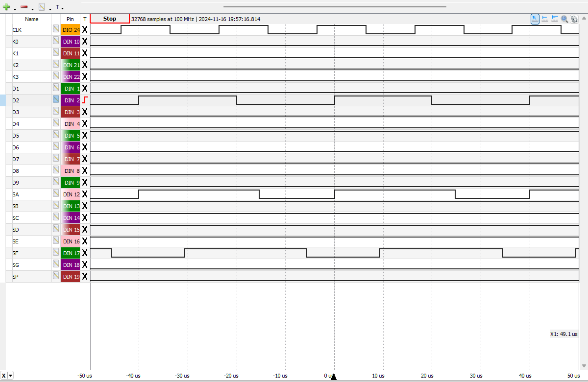588x382 pixels.
Task: Click the zoom magnifier icon
Action: 564,19
